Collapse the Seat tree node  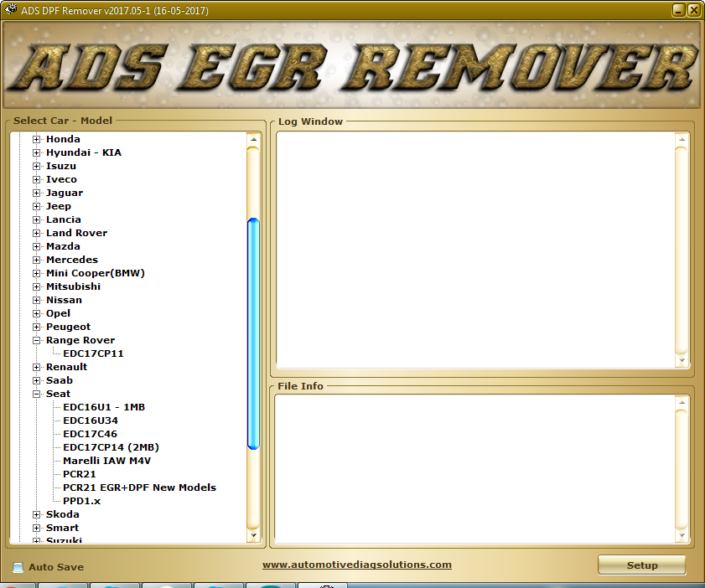[x=36, y=394]
